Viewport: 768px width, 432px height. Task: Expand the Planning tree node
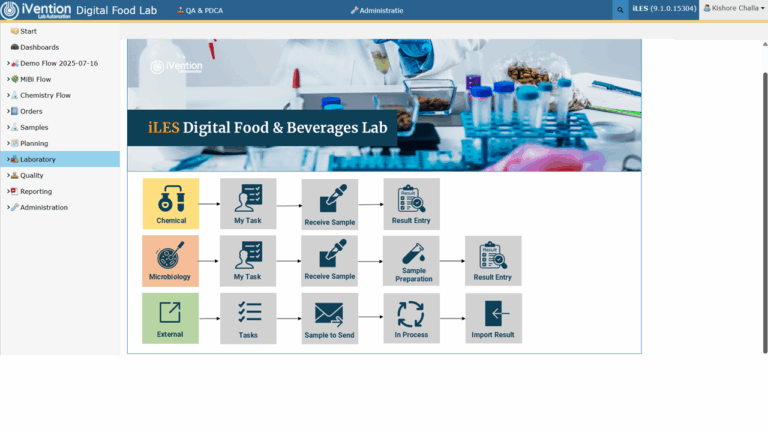coord(8,143)
